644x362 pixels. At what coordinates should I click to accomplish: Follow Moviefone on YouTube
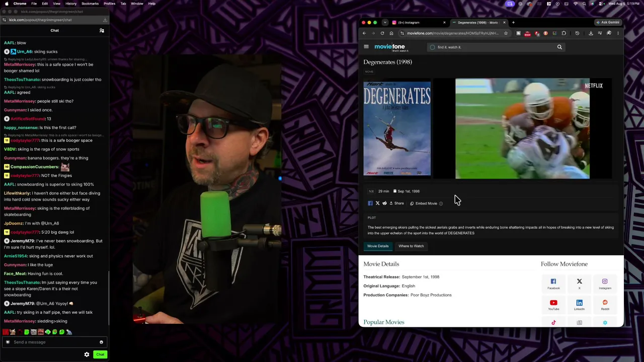click(553, 305)
